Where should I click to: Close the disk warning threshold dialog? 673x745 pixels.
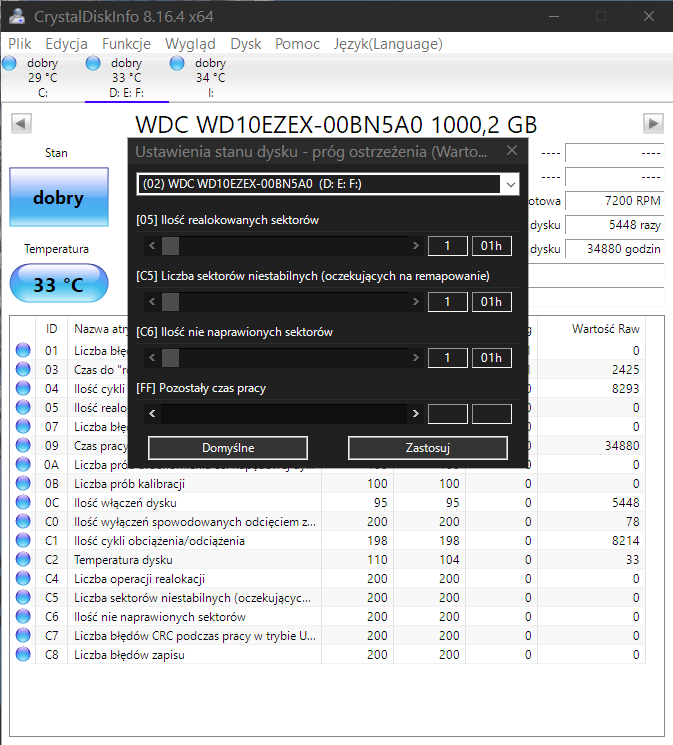click(512, 151)
